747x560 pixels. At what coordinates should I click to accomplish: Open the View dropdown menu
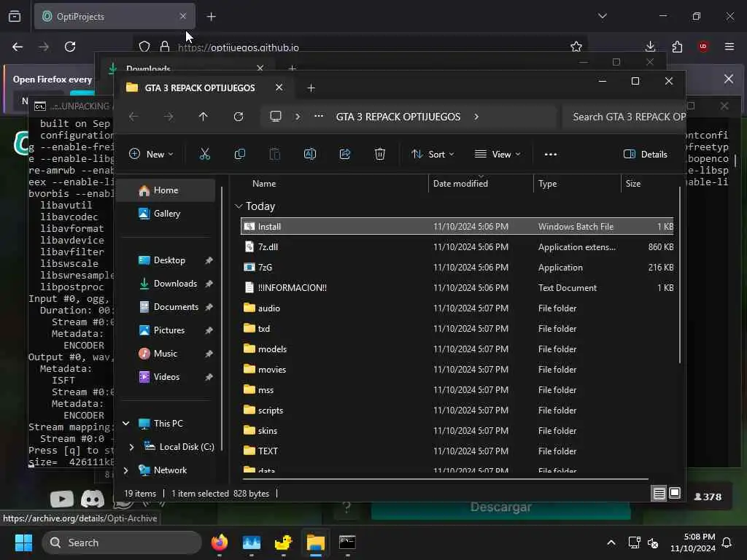[x=498, y=155]
